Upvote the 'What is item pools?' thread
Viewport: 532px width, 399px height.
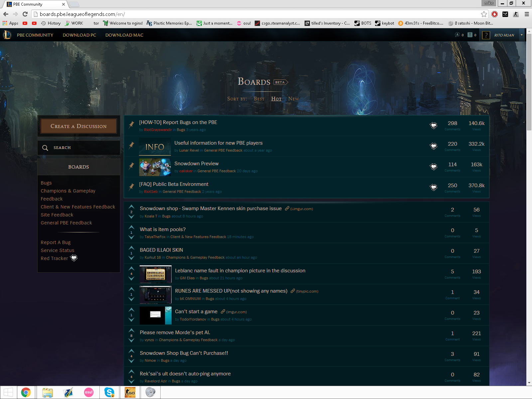pos(131,227)
